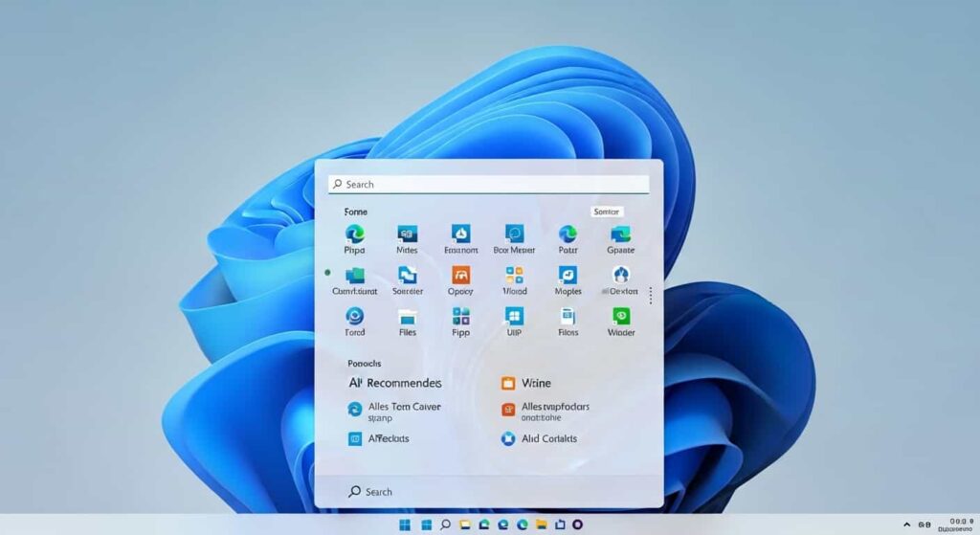Click the taskbar clock and date
Screen dimensions: 980x535
[956, 525]
